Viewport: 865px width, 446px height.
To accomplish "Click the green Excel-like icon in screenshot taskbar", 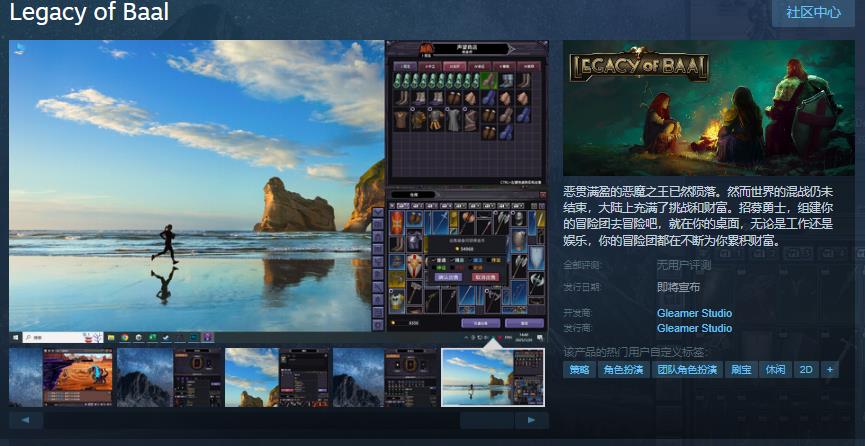I will coord(152,337).
